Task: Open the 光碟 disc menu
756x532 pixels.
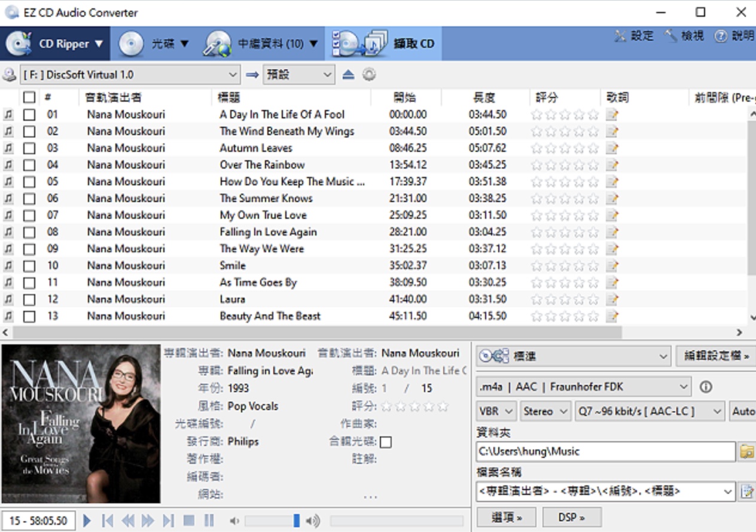Action: (x=154, y=44)
